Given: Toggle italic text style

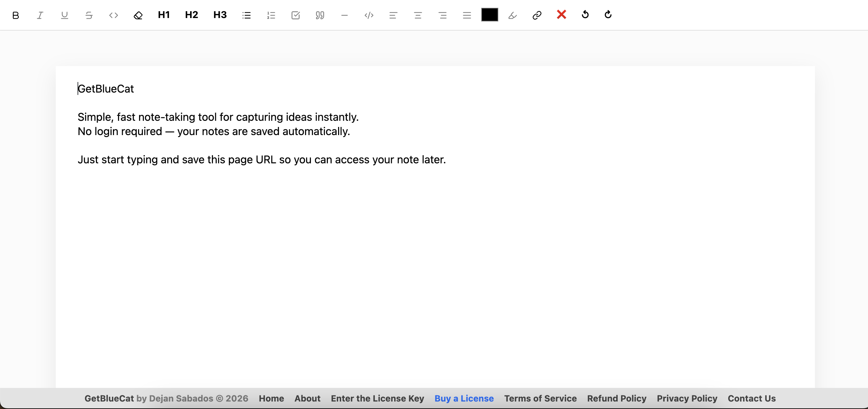Looking at the screenshot, I should pos(40,15).
